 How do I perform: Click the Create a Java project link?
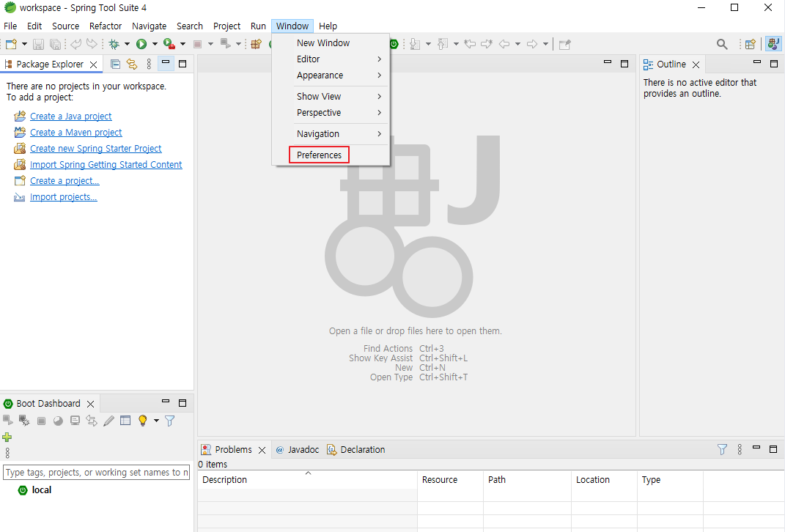pyautogui.click(x=70, y=116)
